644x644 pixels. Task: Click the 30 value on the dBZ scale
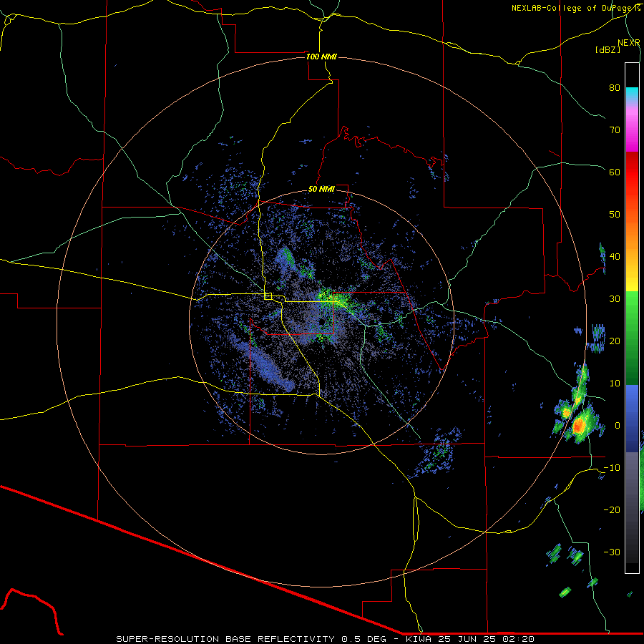click(615, 298)
